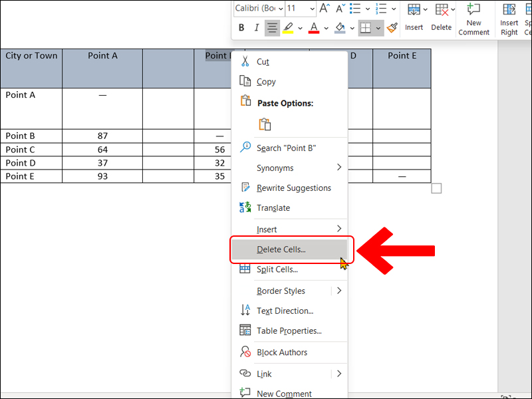This screenshot has width=532, height=399.
Task: Click the numbered list icon
Action: coord(381,9)
